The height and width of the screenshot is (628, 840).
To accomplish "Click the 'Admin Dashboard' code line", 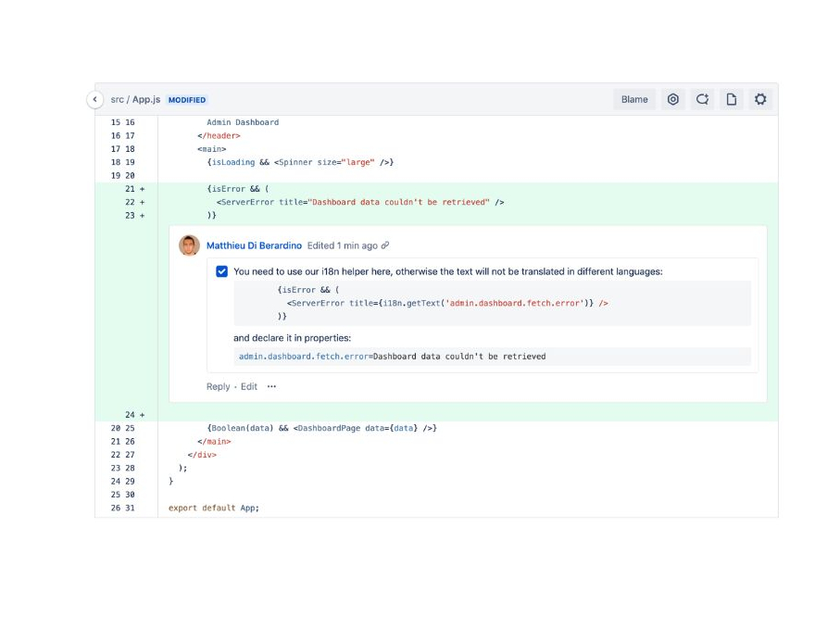I will [243, 122].
